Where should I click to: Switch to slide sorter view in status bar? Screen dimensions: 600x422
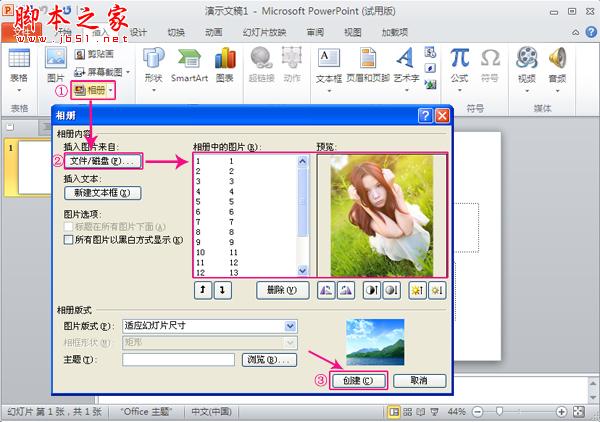408,412
